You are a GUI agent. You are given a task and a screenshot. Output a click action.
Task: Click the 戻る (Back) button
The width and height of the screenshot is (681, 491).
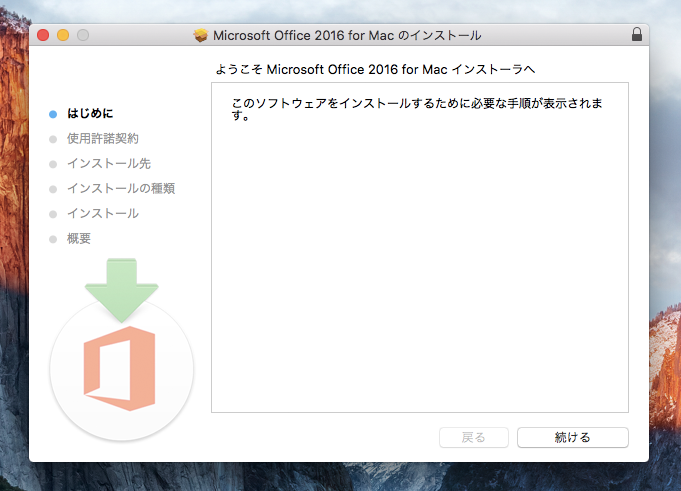474,437
